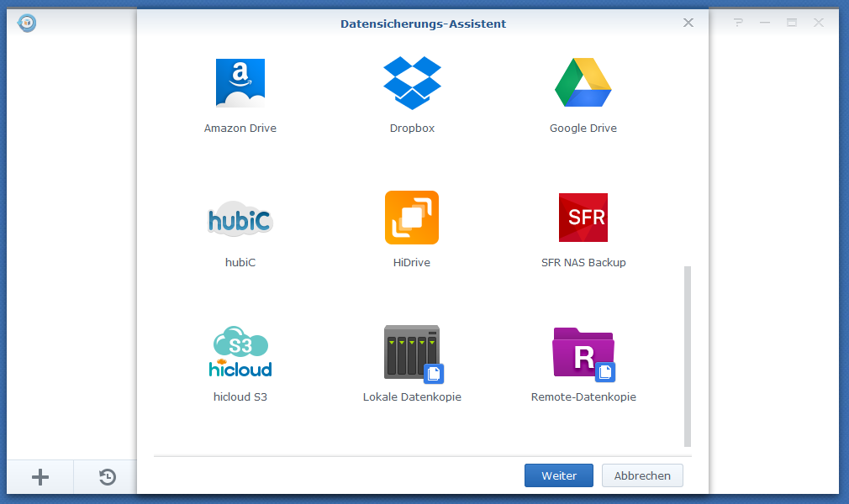Click the 'Dropbox' label text

pyautogui.click(x=412, y=128)
